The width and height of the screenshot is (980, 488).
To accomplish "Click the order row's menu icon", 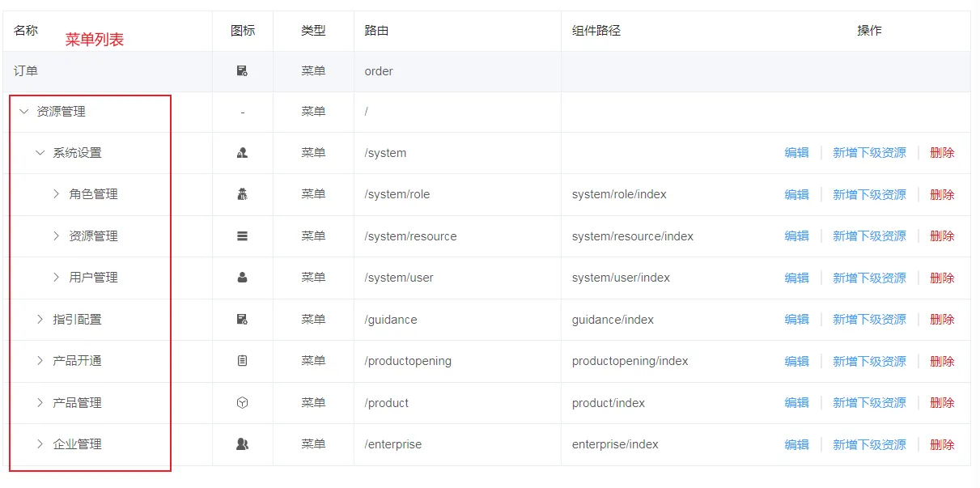I will [x=242, y=71].
